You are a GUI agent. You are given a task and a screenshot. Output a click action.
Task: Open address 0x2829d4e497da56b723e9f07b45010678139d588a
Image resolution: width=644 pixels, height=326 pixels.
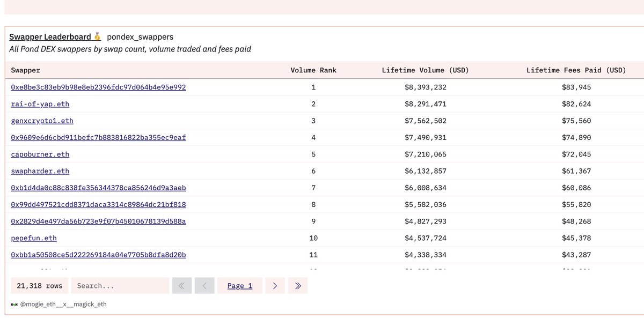(98, 221)
